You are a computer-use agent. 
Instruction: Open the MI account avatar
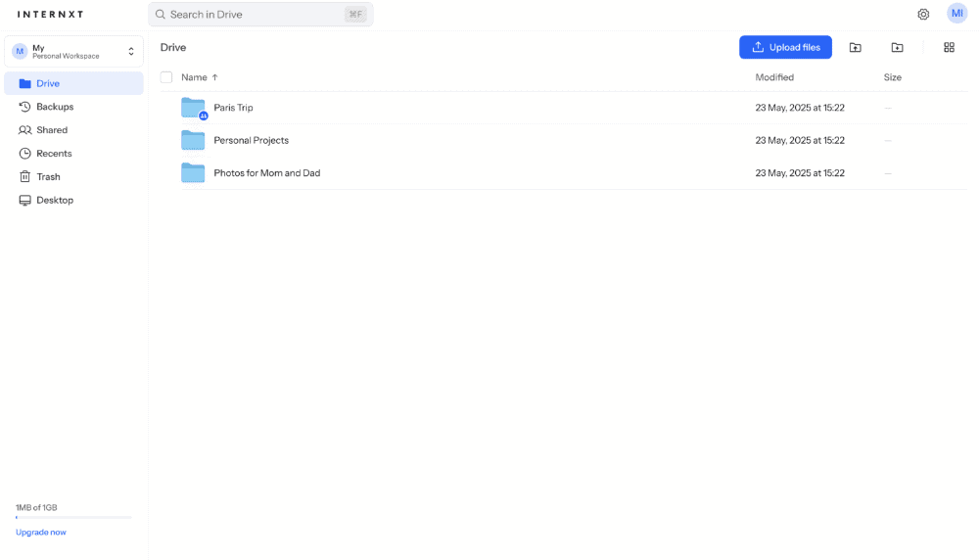coord(957,14)
